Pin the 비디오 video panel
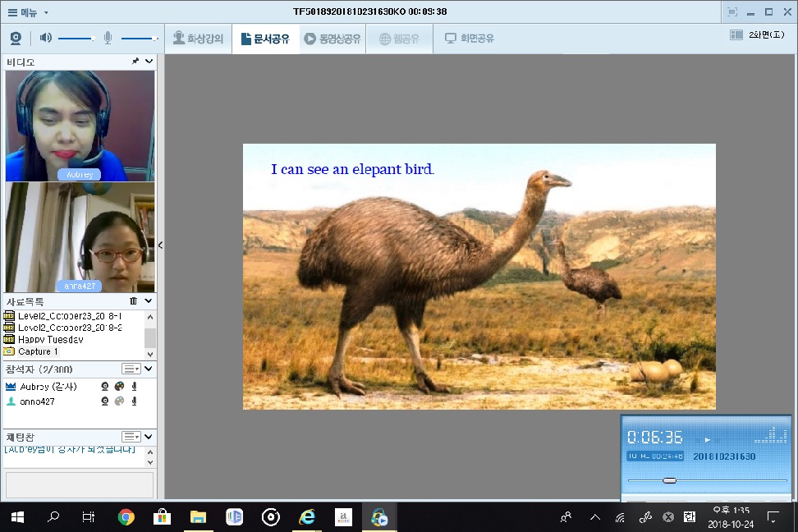 pyautogui.click(x=135, y=62)
